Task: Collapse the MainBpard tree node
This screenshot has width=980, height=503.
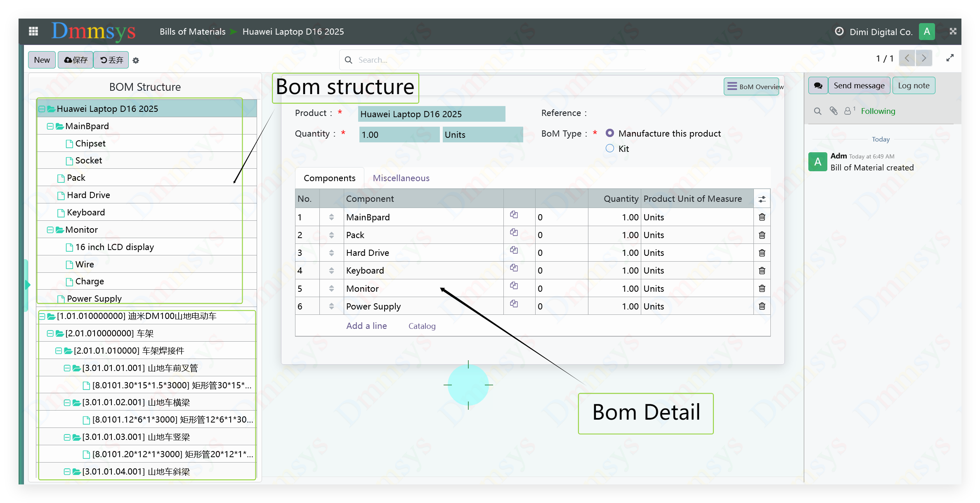Action: click(x=50, y=126)
